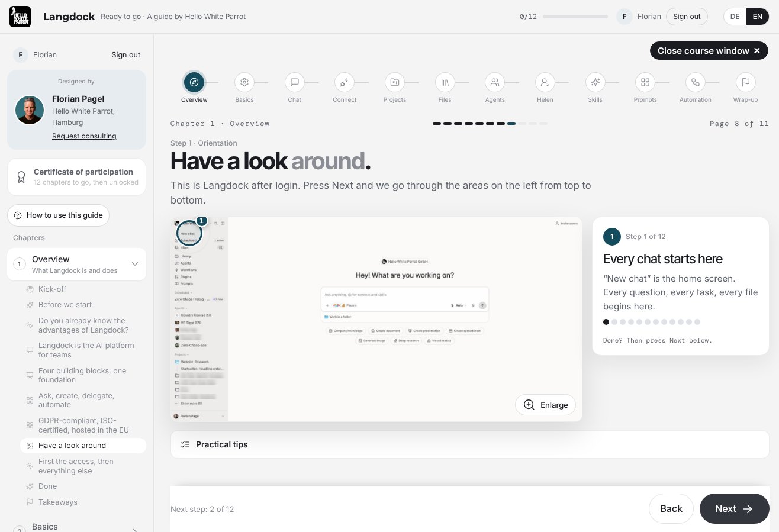Open the Skills sparkle icon
This screenshot has height=532, width=779.
[x=595, y=82]
